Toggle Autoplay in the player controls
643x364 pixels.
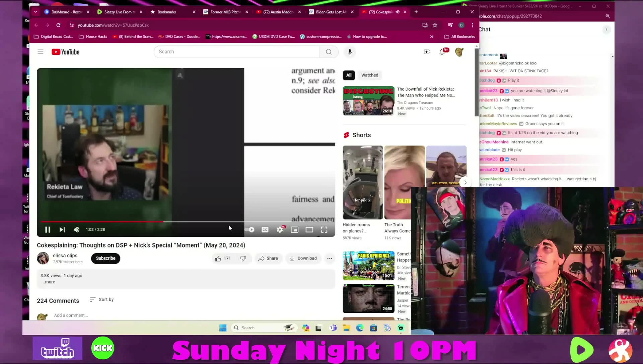[x=249, y=230]
